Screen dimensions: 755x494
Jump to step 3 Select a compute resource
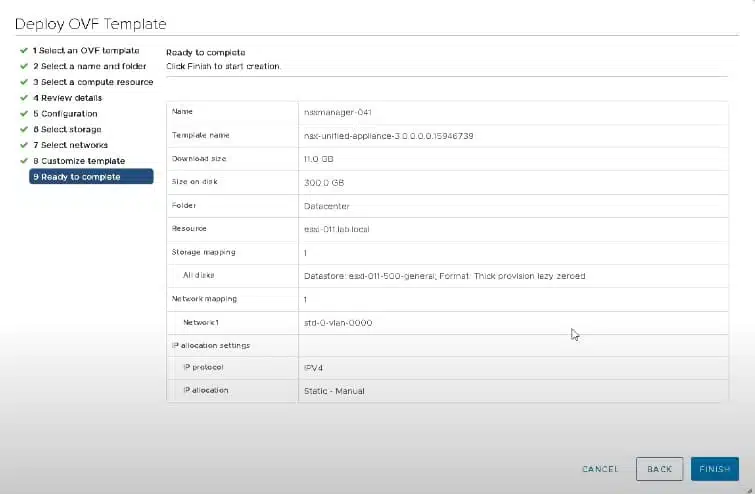tap(93, 82)
